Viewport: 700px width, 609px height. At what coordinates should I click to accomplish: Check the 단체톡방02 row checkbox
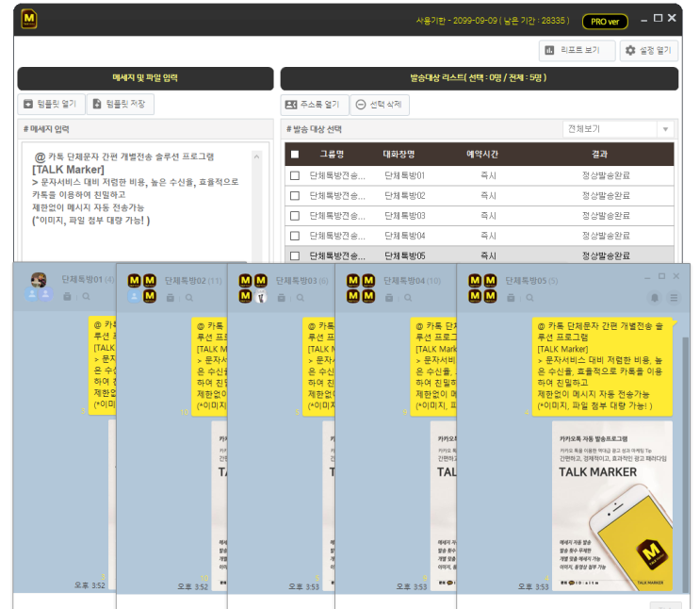point(295,196)
